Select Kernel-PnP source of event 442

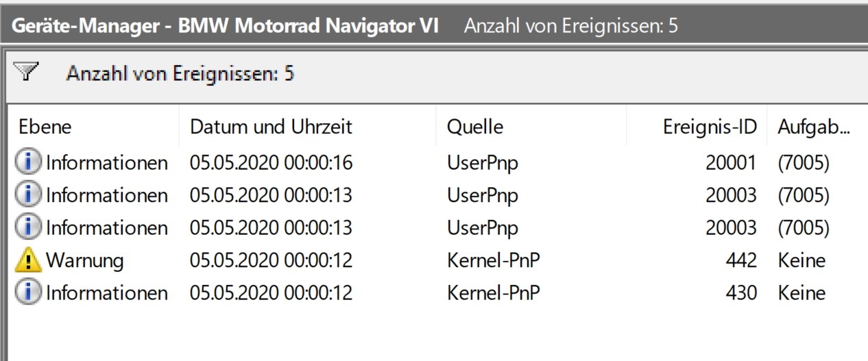[x=493, y=260]
